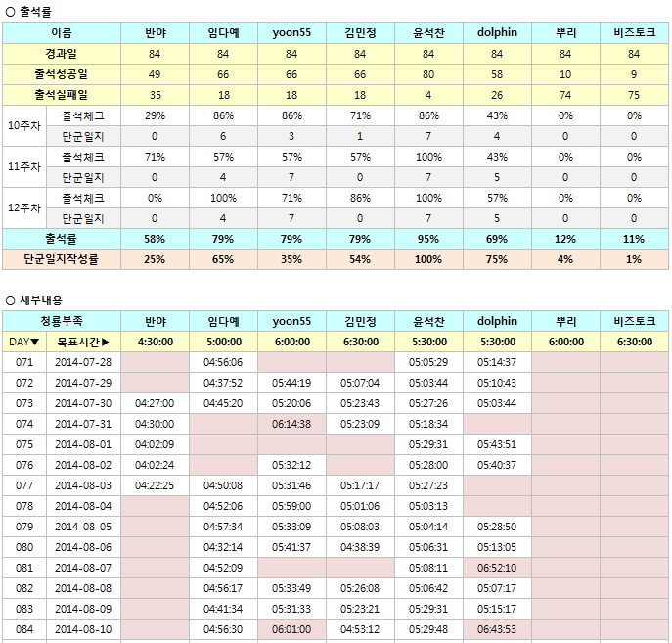Select the attendance rate '12%' cell
Viewport: 672px width, 643px height.
point(565,239)
